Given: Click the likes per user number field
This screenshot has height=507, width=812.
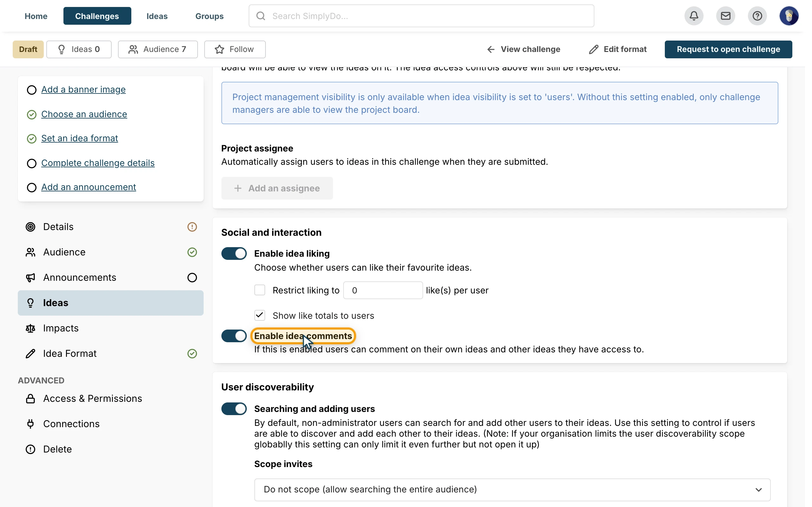Looking at the screenshot, I should (x=383, y=290).
